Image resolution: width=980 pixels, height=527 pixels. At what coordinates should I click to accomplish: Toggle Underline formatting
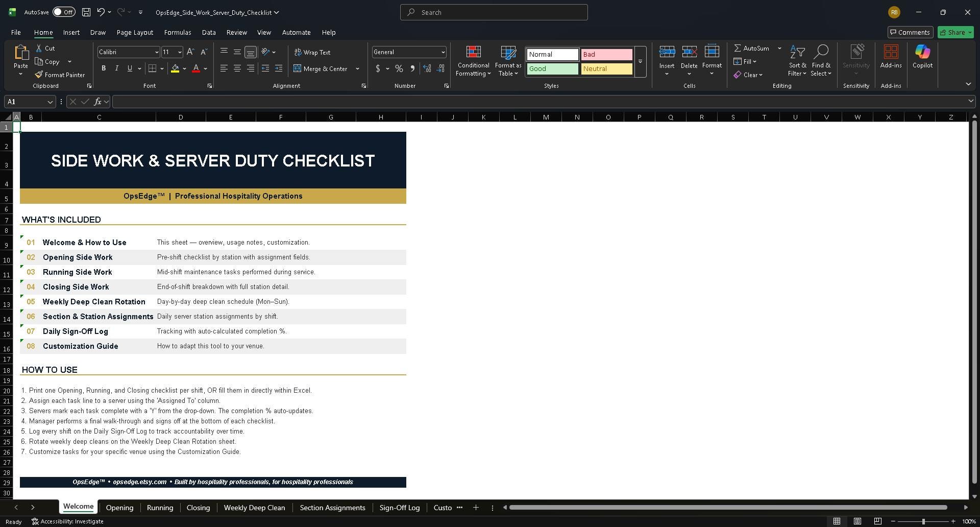130,68
